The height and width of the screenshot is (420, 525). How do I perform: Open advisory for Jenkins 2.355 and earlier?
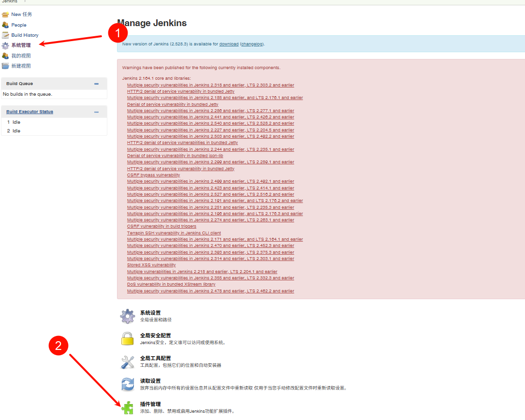[x=210, y=278]
